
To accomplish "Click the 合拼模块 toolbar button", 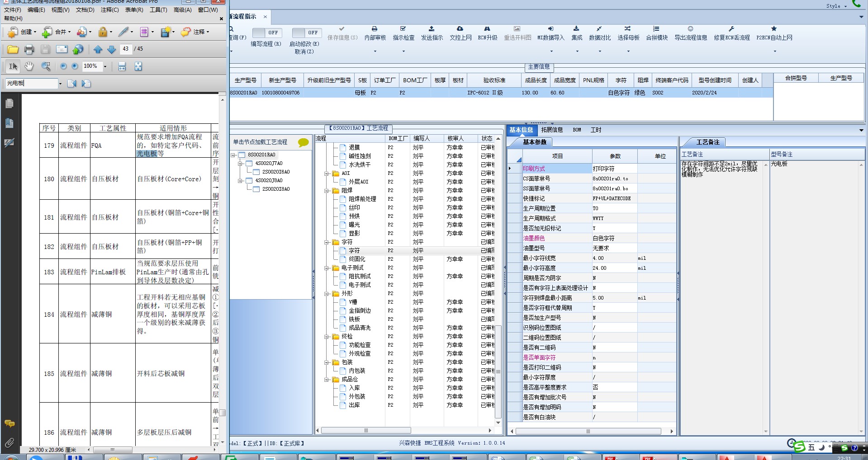I will click(x=657, y=33).
